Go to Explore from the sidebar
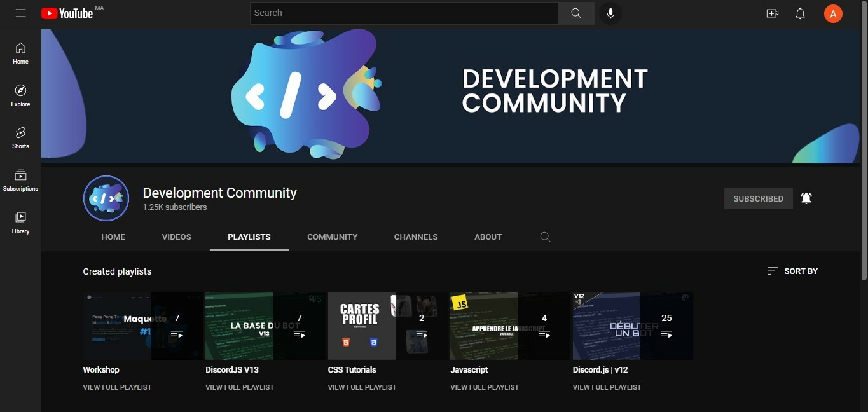The image size is (868, 412). pyautogui.click(x=20, y=95)
